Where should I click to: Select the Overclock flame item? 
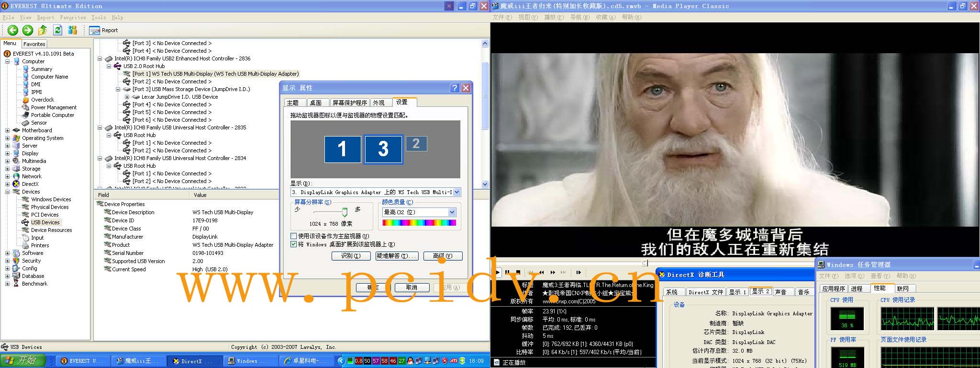pos(38,100)
